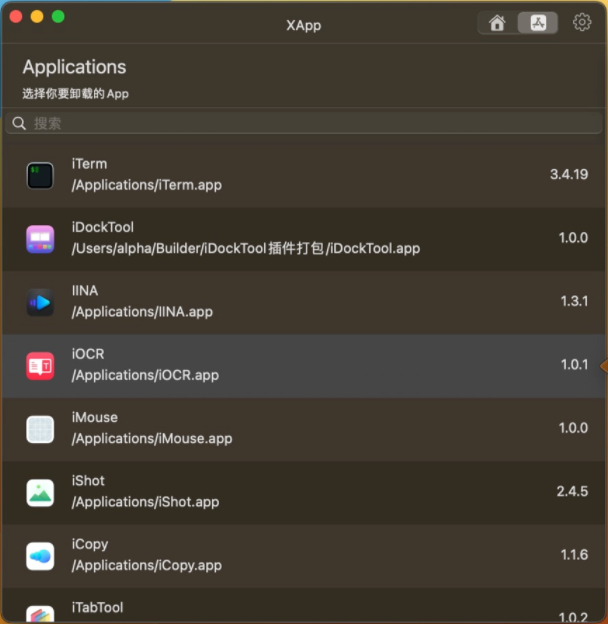Click version 1.3.1 of IINA
608x624 pixels.
[574, 301]
